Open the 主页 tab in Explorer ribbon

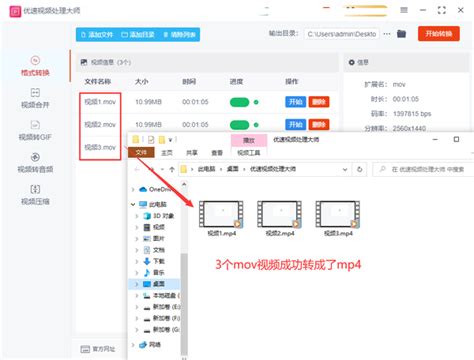tap(167, 153)
